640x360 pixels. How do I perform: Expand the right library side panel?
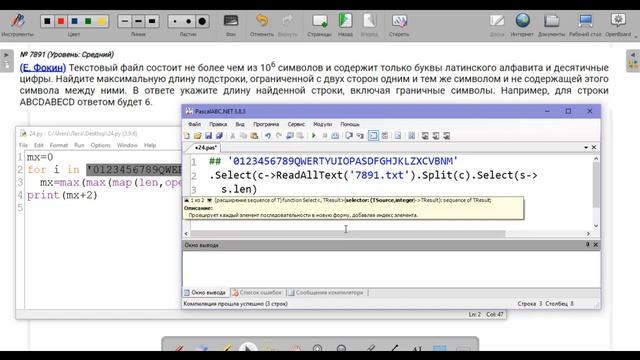pos(633,61)
